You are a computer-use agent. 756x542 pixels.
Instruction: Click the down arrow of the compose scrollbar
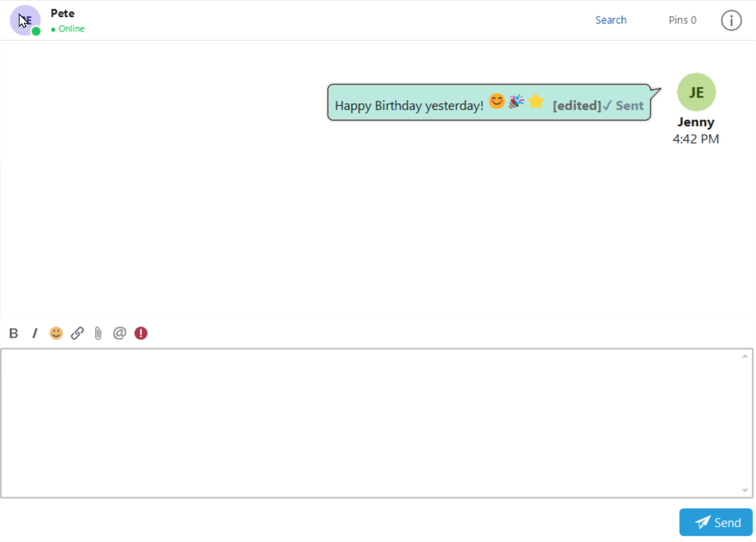point(745,490)
